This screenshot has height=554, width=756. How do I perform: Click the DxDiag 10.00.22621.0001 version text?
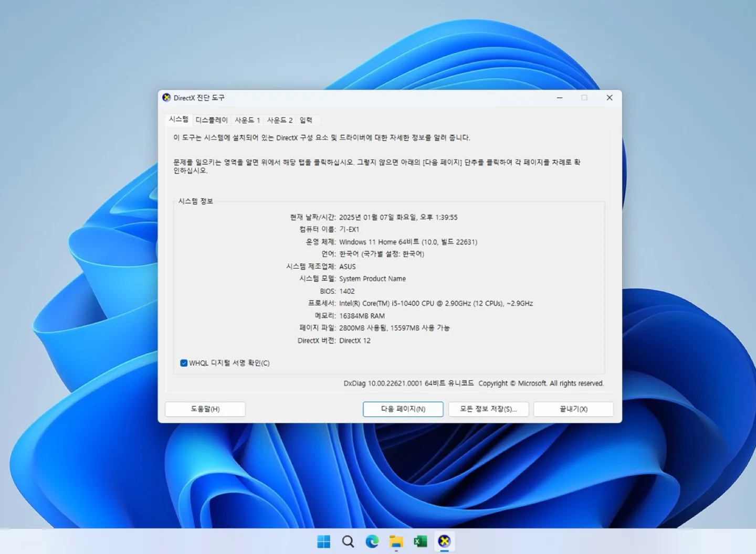coord(383,383)
